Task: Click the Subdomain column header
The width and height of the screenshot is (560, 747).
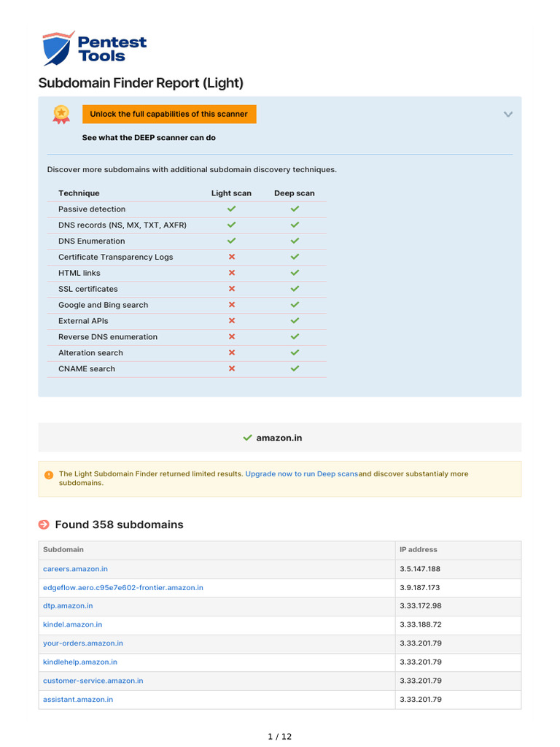Action: 63,549
